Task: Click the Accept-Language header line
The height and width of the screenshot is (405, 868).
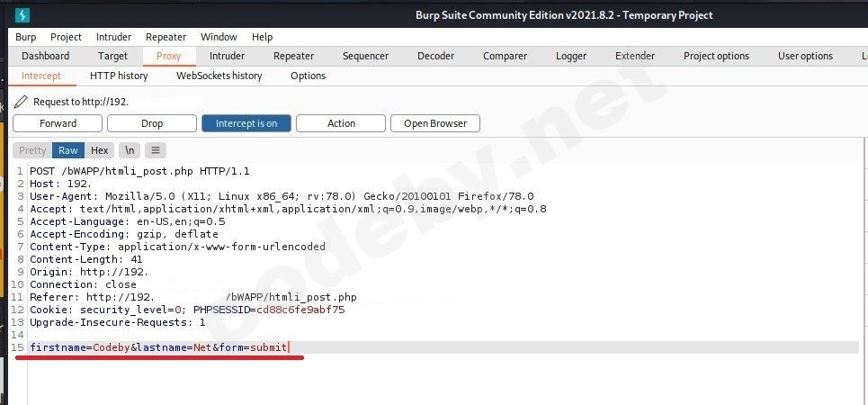Action: [x=128, y=221]
